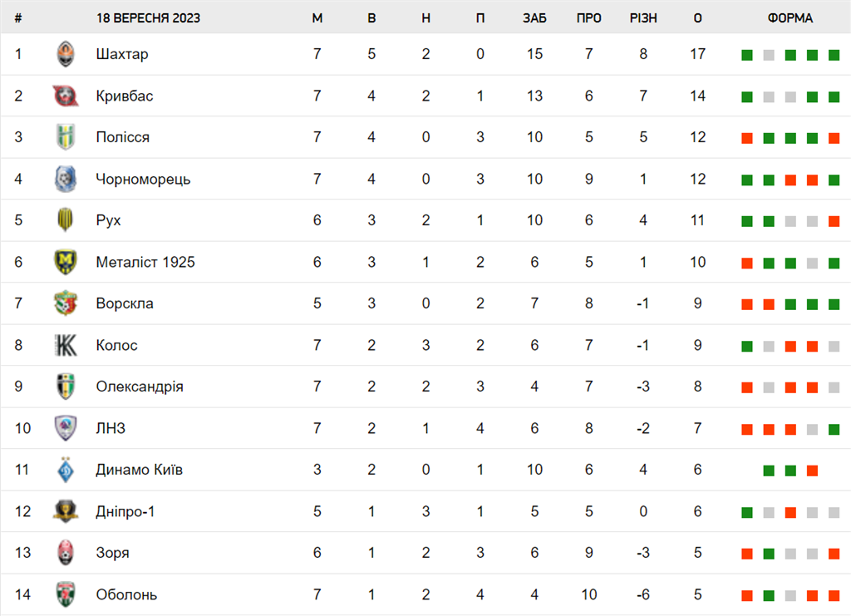Click the Дніпро-1 trophy crest
851x616 pixels.
click(66, 511)
